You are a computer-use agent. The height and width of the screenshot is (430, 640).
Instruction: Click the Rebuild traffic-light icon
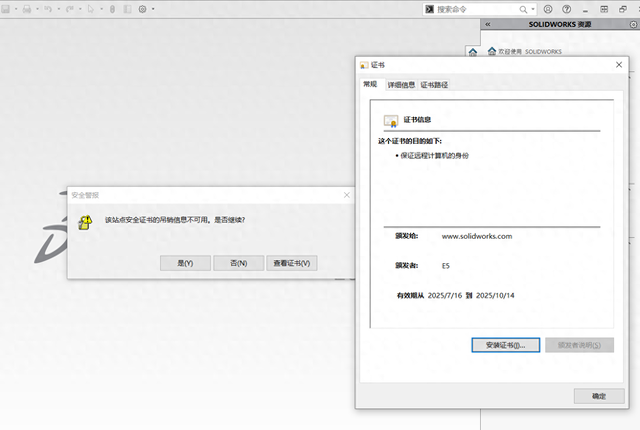pyautogui.click(x=112, y=9)
